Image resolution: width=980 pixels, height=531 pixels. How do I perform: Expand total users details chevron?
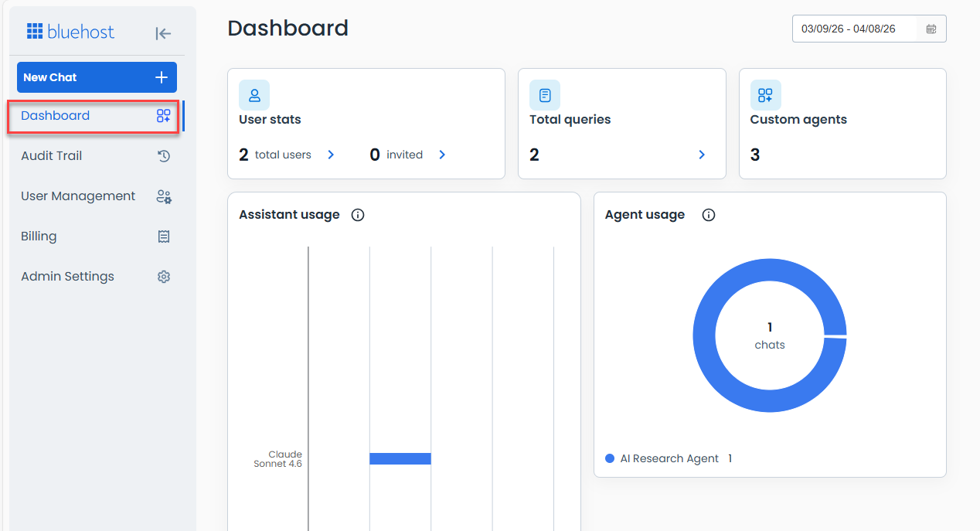pyautogui.click(x=331, y=155)
